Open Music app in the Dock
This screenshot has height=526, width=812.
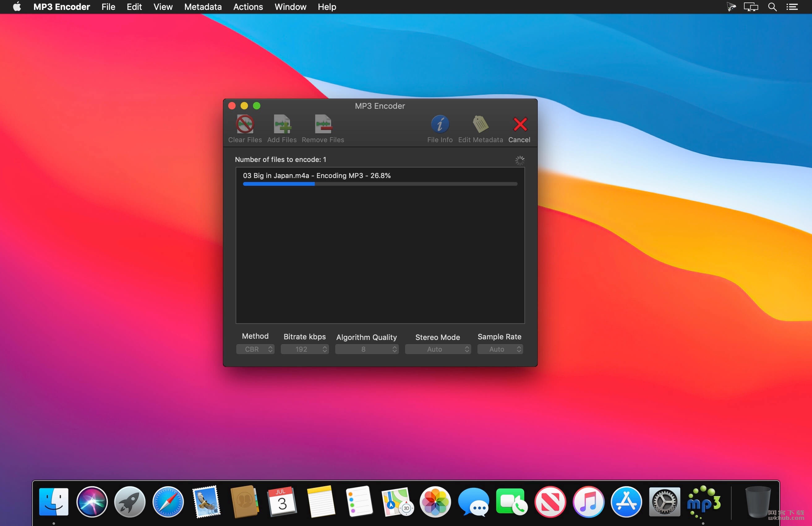coord(588,502)
